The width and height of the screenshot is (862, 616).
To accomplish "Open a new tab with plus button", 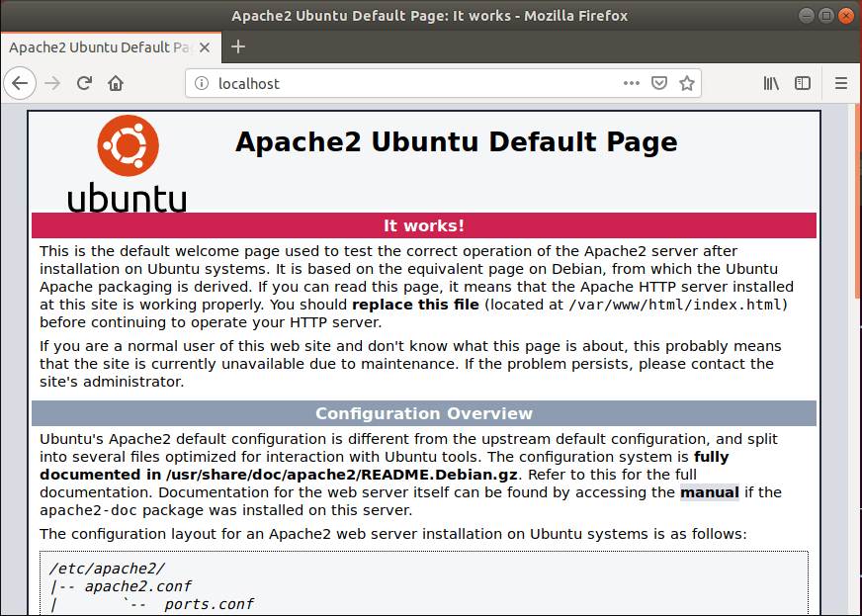I will pos(238,46).
